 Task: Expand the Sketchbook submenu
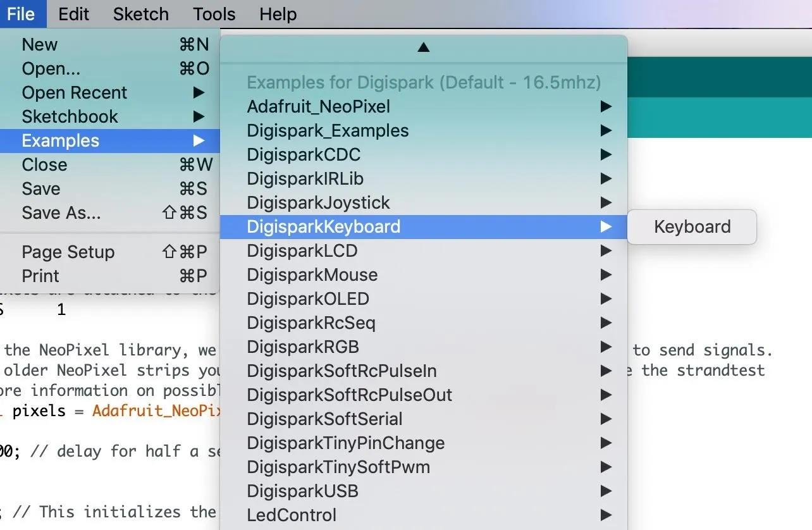(x=110, y=116)
